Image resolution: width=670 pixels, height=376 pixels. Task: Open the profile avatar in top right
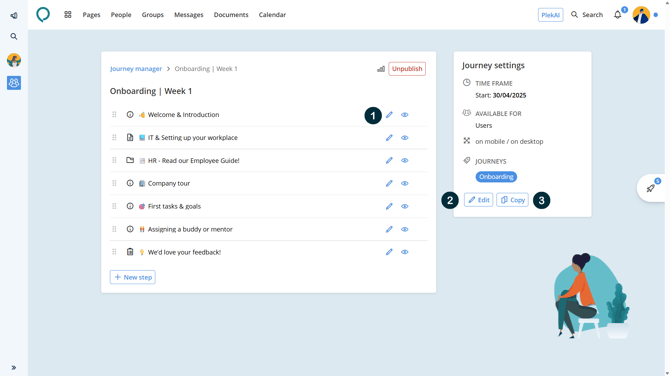tap(641, 15)
